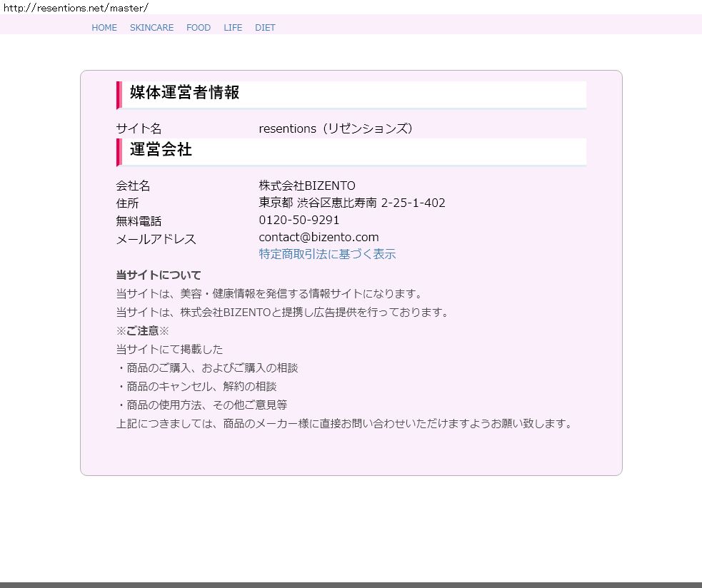702x588 pixels.
Task: Click the gray footer bar
Action: (351, 584)
